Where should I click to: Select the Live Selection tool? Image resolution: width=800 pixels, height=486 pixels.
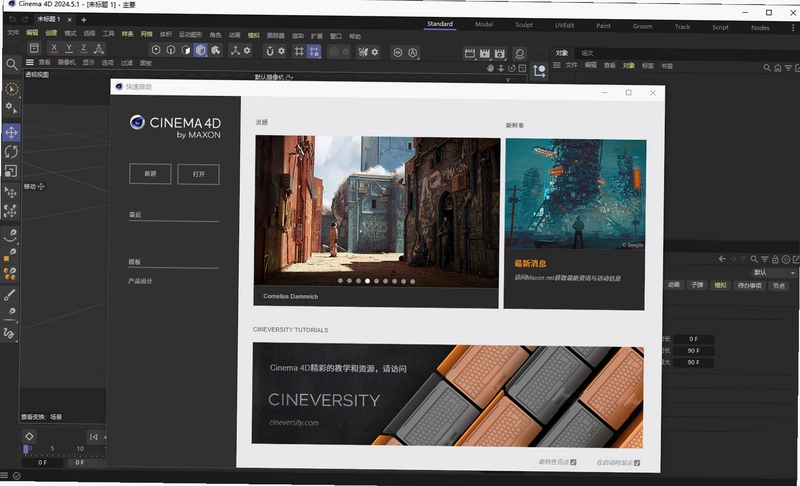[11, 89]
